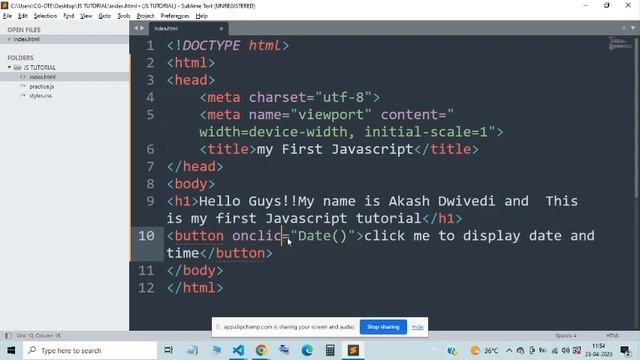
Task: Click the title tag text on line 6
Action: (x=335, y=149)
